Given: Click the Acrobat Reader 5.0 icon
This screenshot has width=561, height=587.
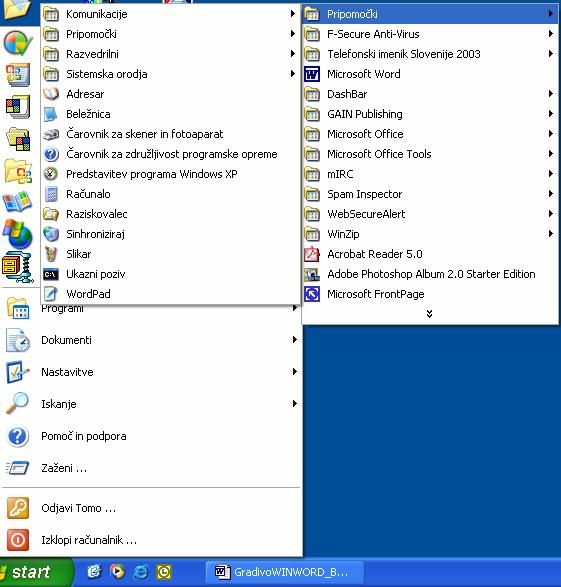Looking at the screenshot, I should point(312,254).
